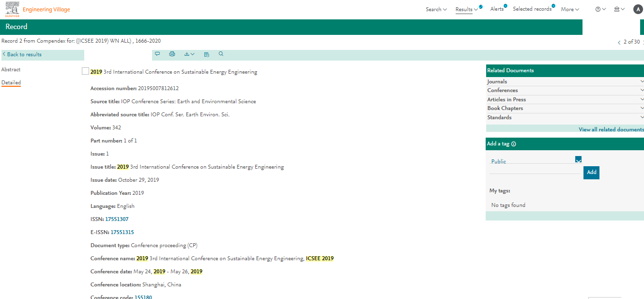
Task: Go back to results
Action: [22, 54]
